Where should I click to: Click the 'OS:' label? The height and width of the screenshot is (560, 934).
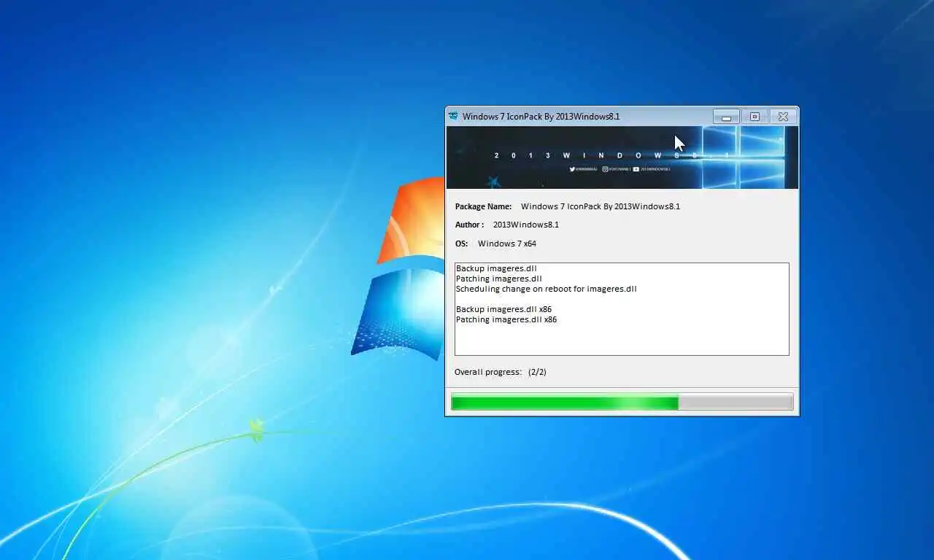(x=461, y=244)
